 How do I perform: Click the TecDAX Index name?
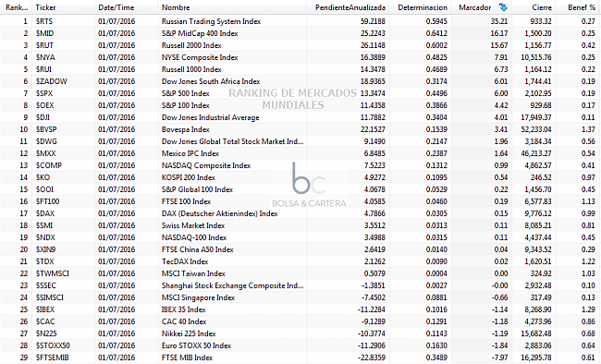point(185,261)
